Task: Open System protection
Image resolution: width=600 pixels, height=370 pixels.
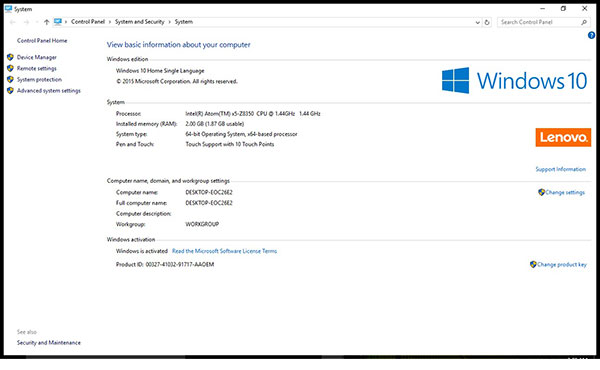Action: coord(39,80)
